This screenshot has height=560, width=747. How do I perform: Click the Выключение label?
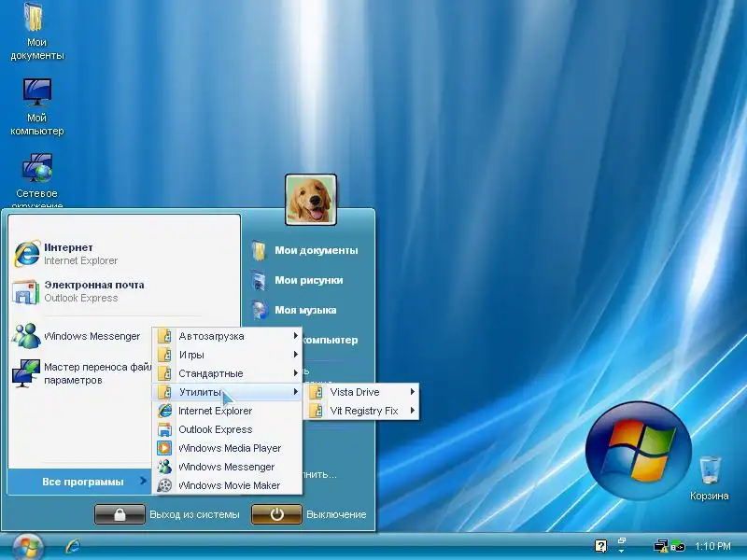(336, 514)
